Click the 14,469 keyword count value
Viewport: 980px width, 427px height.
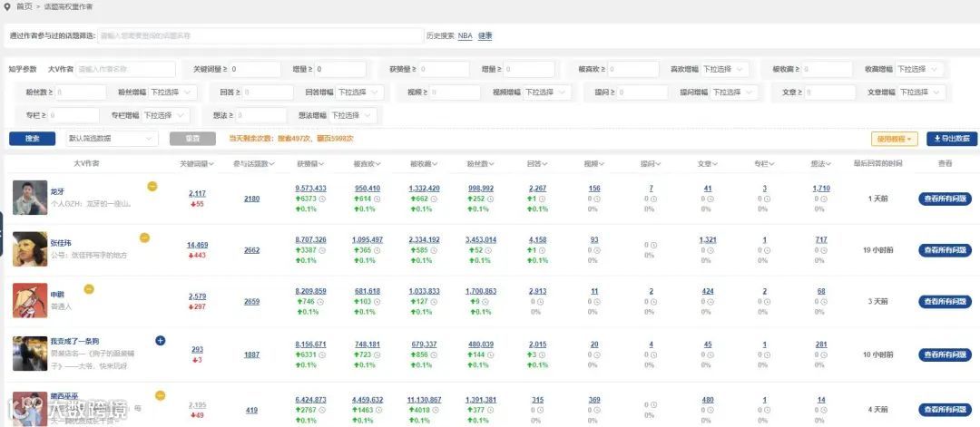click(198, 246)
